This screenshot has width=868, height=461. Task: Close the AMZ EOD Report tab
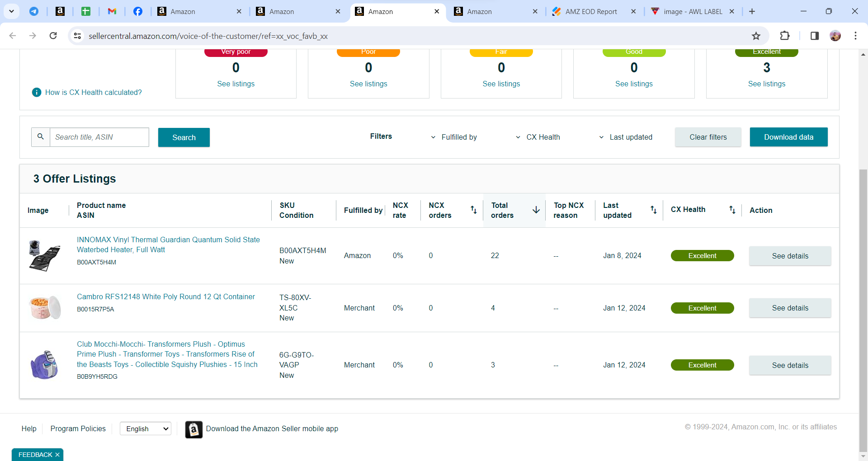[x=633, y=11]
